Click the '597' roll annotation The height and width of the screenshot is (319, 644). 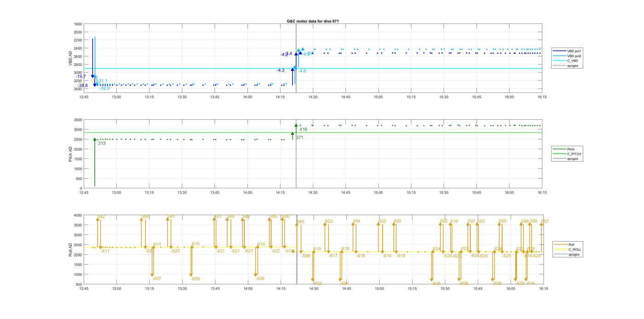(x=471, y=221)
